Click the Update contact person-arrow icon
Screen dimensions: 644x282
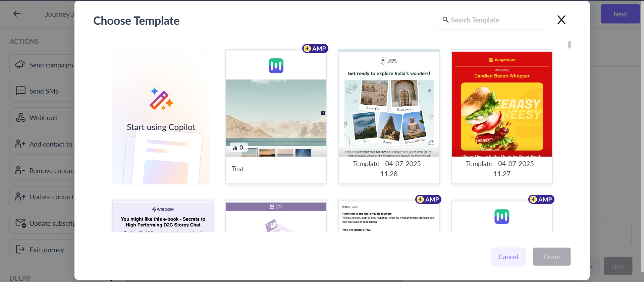(x=20, y=196)
